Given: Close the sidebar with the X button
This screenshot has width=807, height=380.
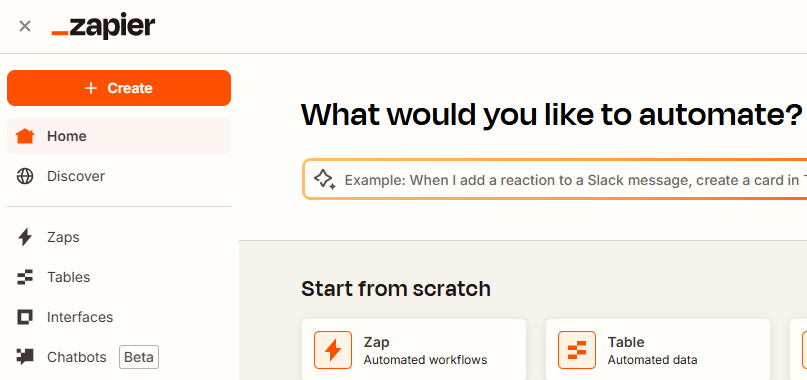Looking at the screenshot, I should (25, 26).
